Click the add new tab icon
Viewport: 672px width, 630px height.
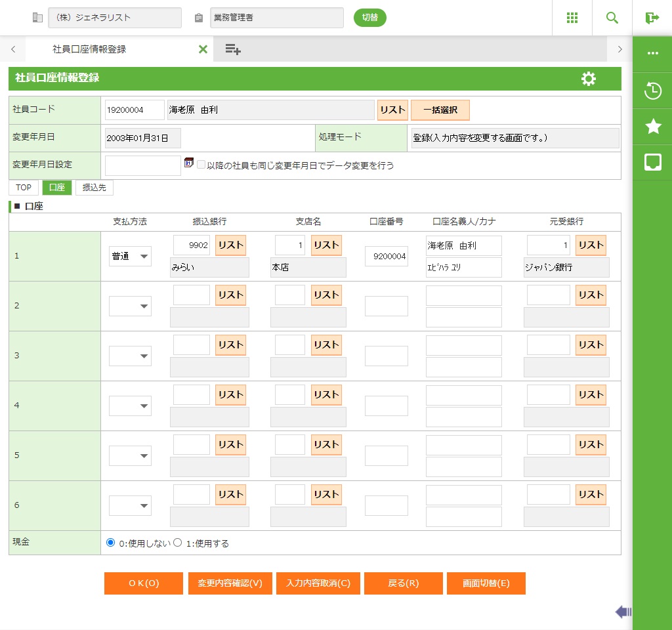pyautogui.click(x=233, y=49)
